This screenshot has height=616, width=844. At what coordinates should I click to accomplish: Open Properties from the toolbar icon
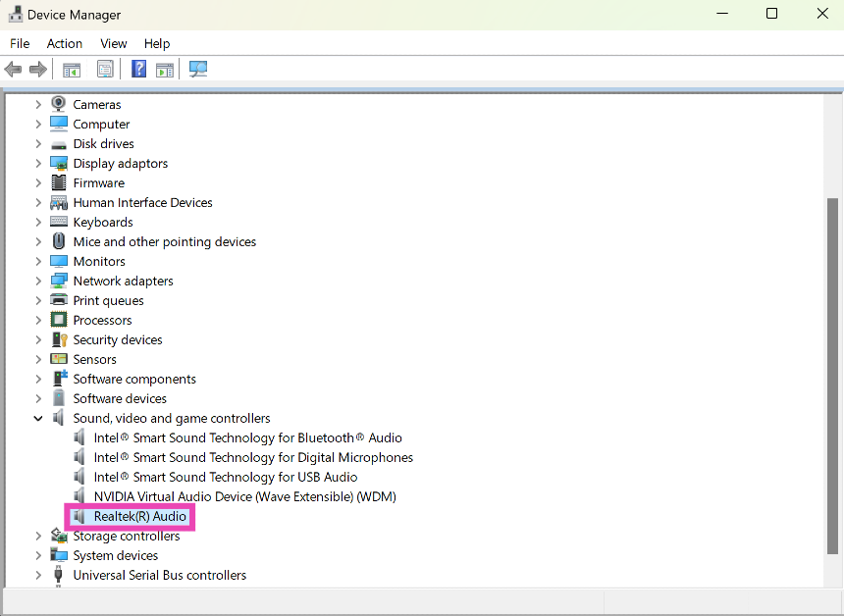(105, 70)
